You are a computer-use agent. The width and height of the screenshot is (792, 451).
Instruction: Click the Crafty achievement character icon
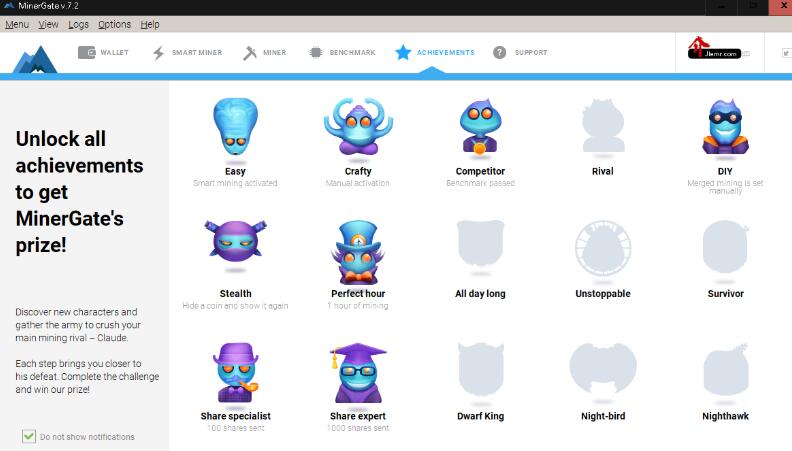point(358,126)
